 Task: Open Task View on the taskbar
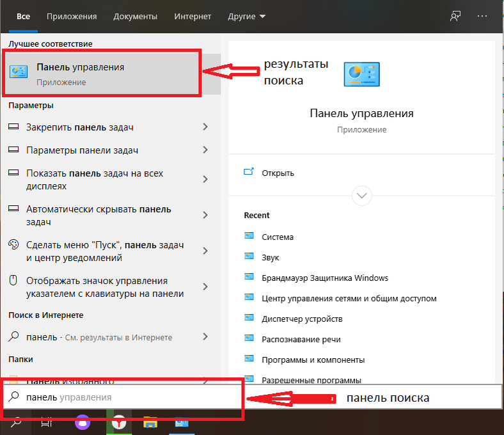[x=47, y=422]
